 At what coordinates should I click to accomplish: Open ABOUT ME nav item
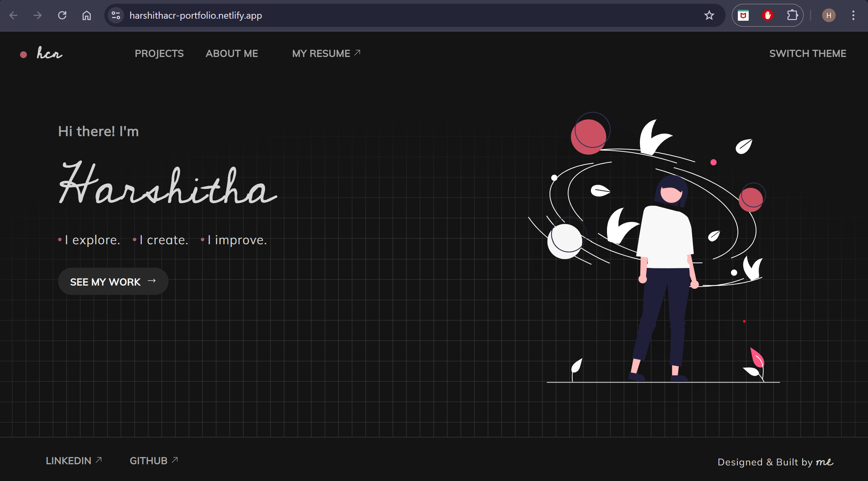[232, 54]
